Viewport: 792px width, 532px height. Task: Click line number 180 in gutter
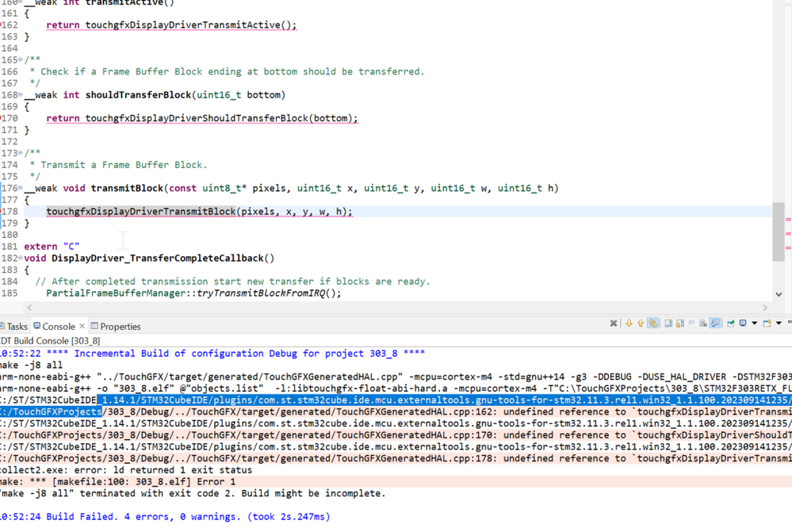pos(10,235)
